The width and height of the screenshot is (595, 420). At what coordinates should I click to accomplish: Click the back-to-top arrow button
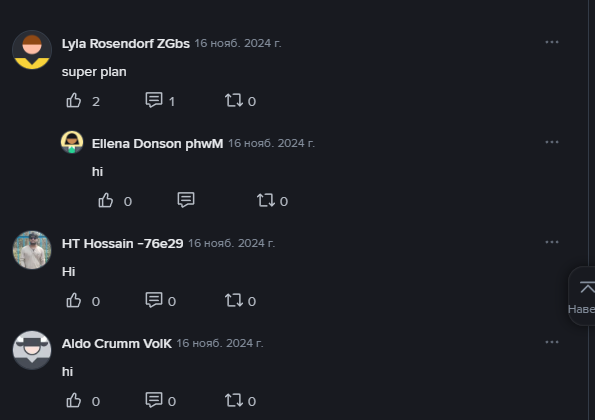pyautogui.click(x=586, y=288)
